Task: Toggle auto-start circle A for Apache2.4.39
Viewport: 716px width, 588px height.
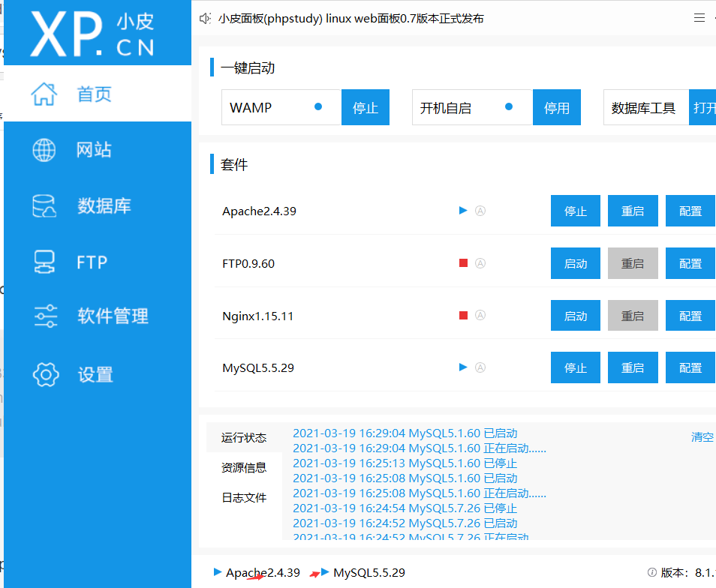Action: (480, 211)
